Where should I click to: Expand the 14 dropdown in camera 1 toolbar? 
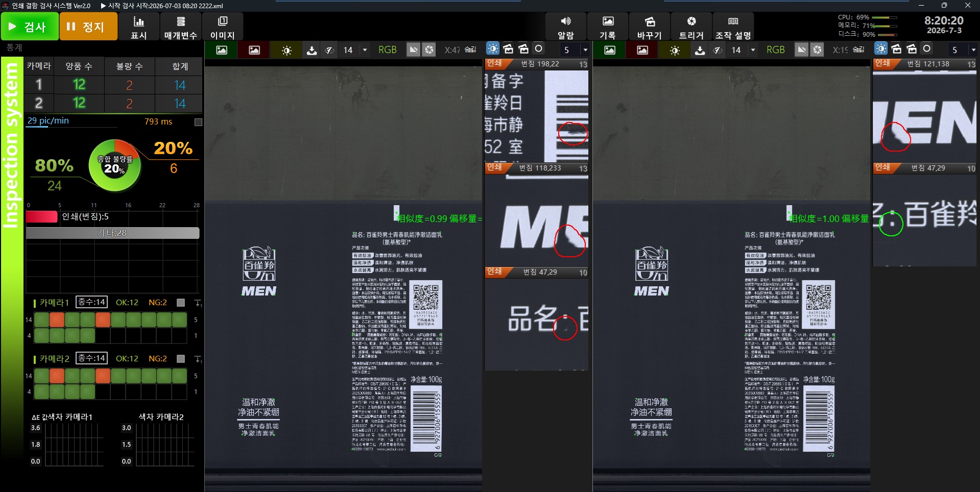(365, 50)
